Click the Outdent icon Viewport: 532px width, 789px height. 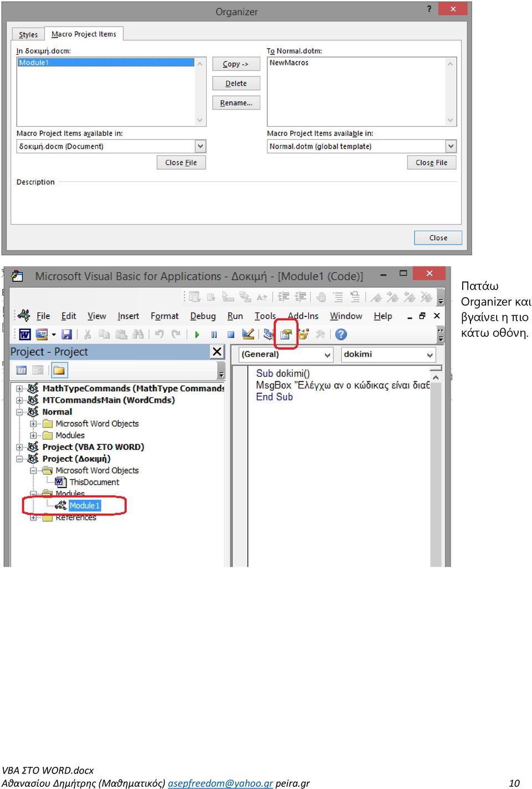[x=300, y=297]
